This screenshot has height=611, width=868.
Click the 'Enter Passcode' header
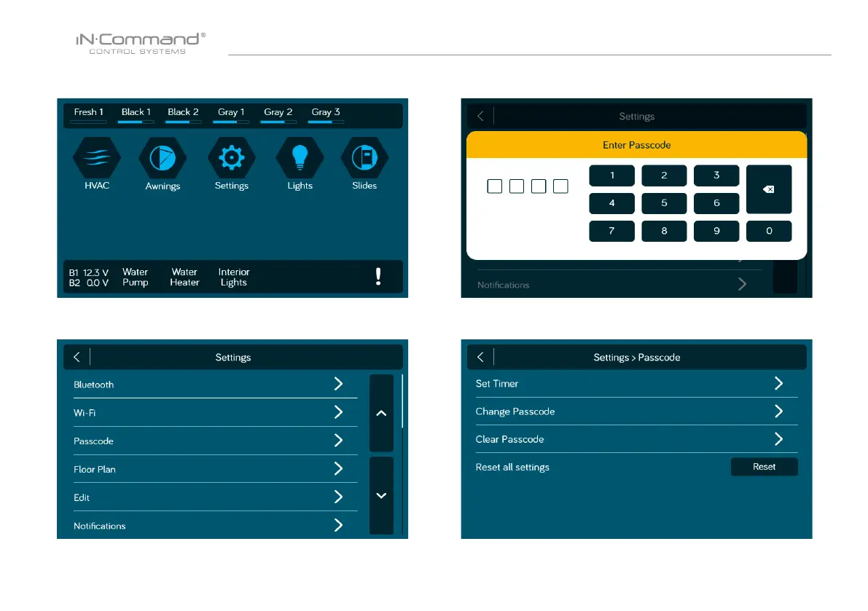coord(637,145)
